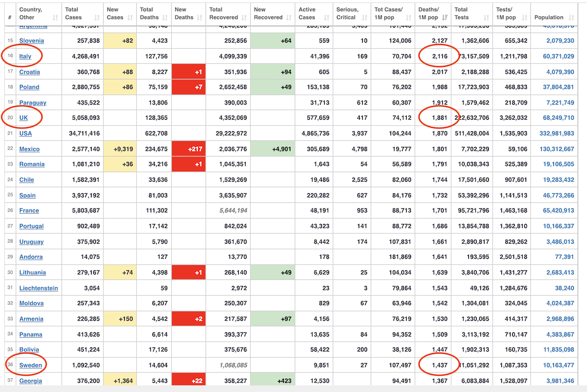This screenshot has width=587, height=392.
Task: Click Mexico new deaths cell +217
Action: 188,149
